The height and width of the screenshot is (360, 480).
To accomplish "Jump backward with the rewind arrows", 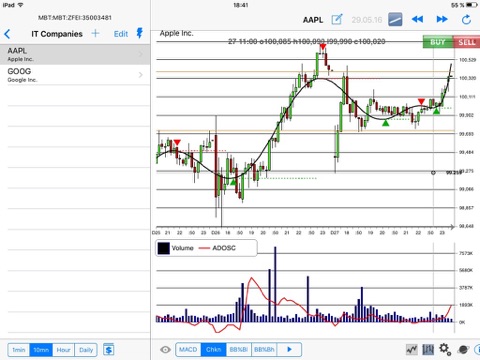I will pos(417,19).
